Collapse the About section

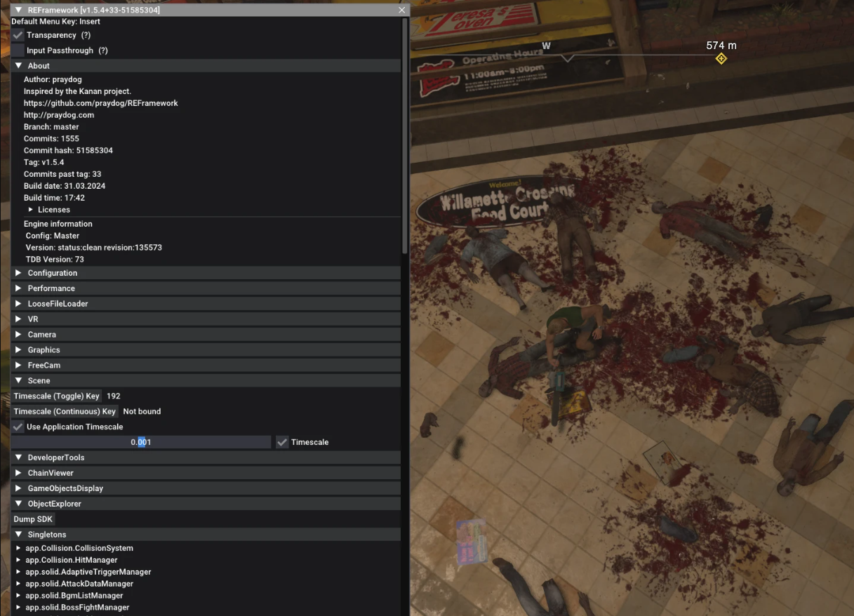(x=206, y=66)
